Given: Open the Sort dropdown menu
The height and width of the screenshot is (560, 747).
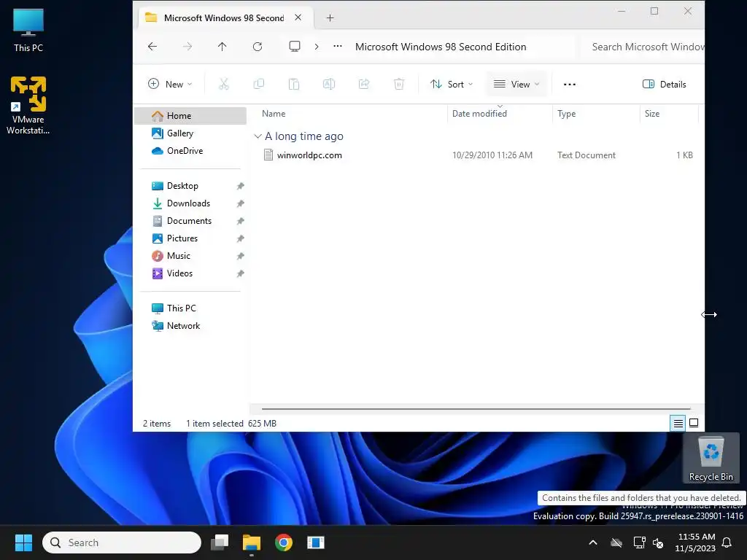Looking at the screenshot, I should [451, 85].
